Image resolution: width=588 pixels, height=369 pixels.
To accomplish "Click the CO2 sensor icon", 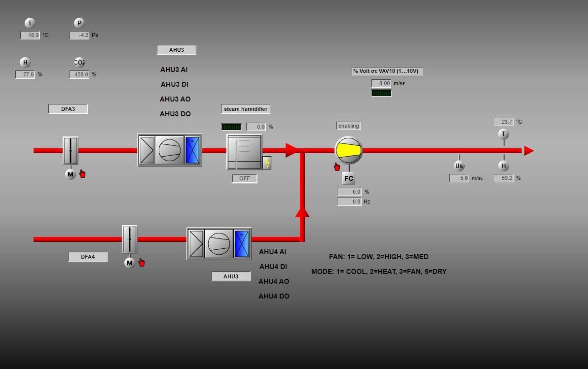I will [x=79, y=63].
